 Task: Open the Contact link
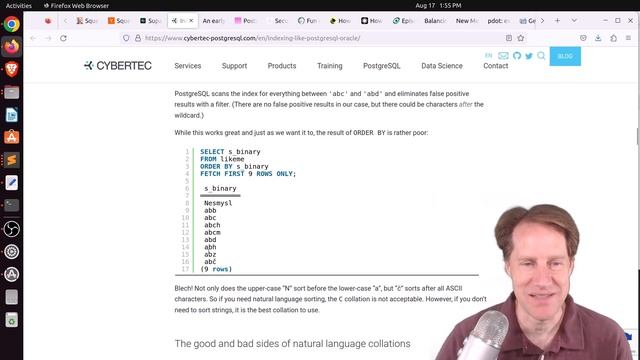496,66
